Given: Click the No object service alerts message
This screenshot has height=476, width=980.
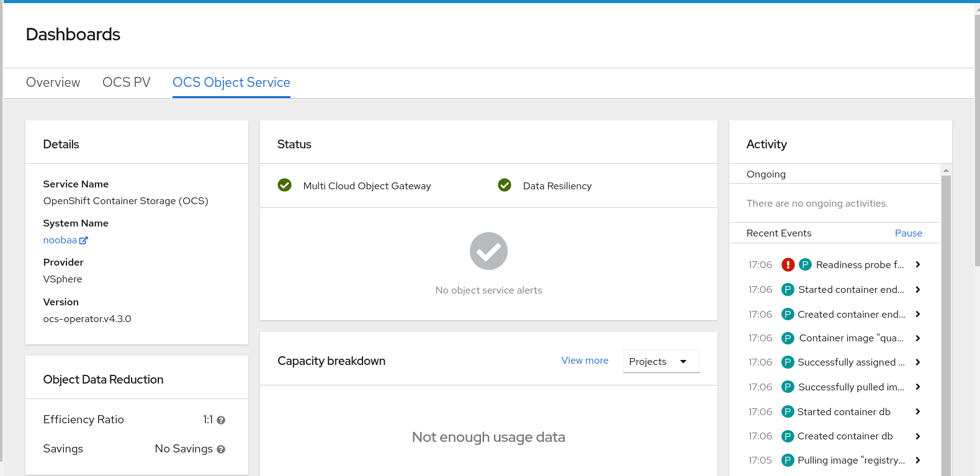Looking at the screenshot, I should click(x=488, y=290).
